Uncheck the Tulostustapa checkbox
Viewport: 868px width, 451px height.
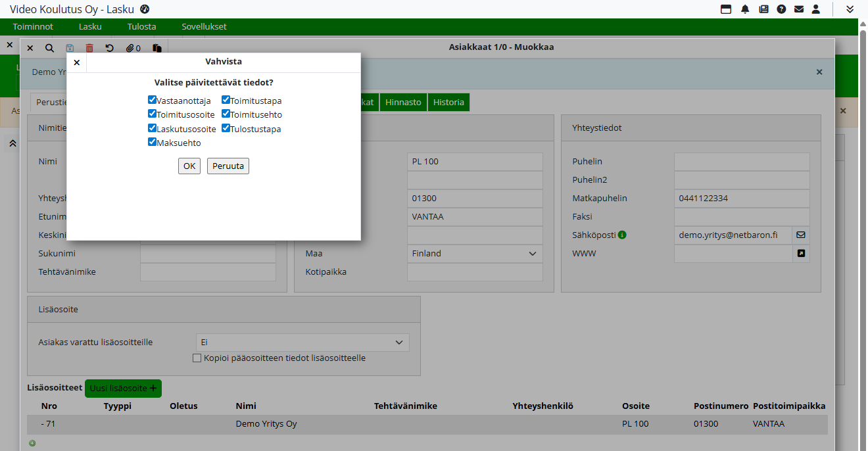pos(226,128)
